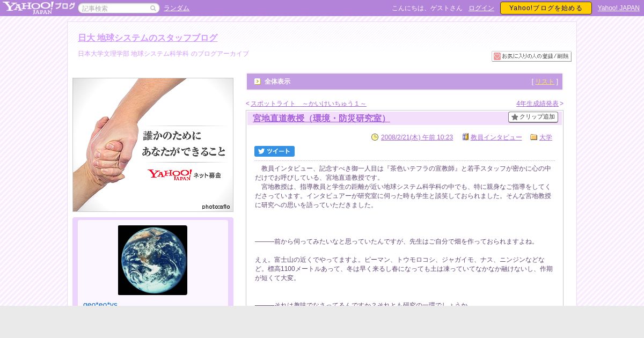Click the 全体表示 arrow icon
The height and width of the screenshot is (338, 644).
258,82
